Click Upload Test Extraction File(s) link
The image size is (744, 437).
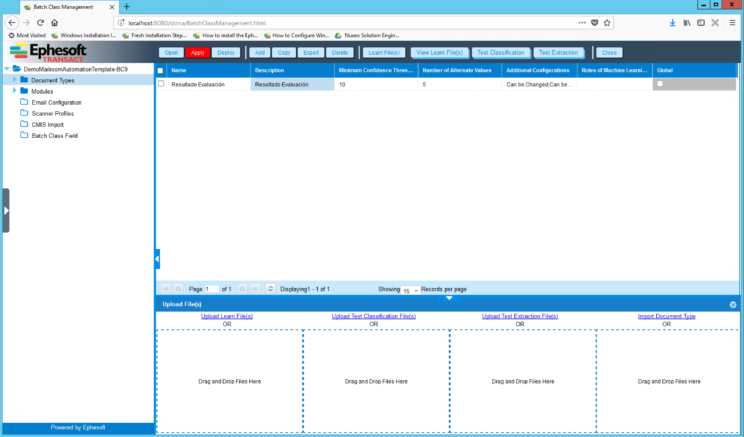click(x=520, y=316)
